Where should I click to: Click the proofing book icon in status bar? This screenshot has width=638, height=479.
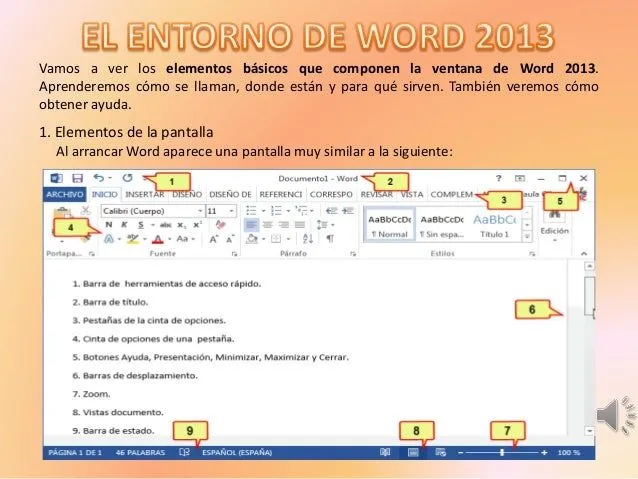[x=184, y=453]
